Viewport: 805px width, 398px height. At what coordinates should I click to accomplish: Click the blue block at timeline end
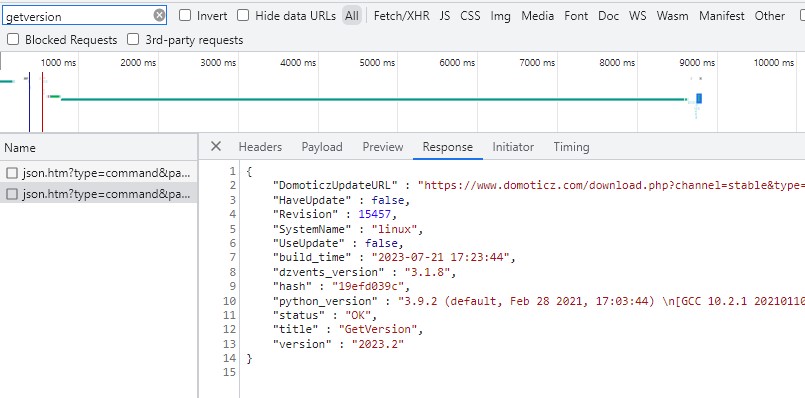point(699,98)
